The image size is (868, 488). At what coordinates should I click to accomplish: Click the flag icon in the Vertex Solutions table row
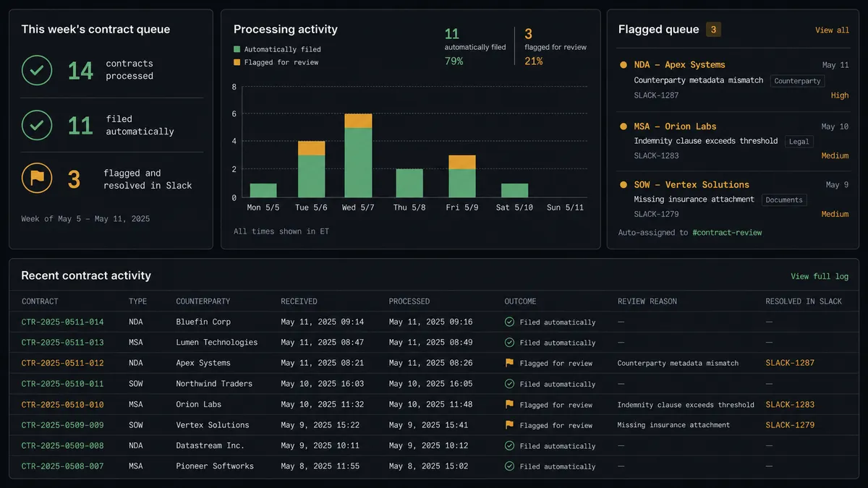click(509, 425)
